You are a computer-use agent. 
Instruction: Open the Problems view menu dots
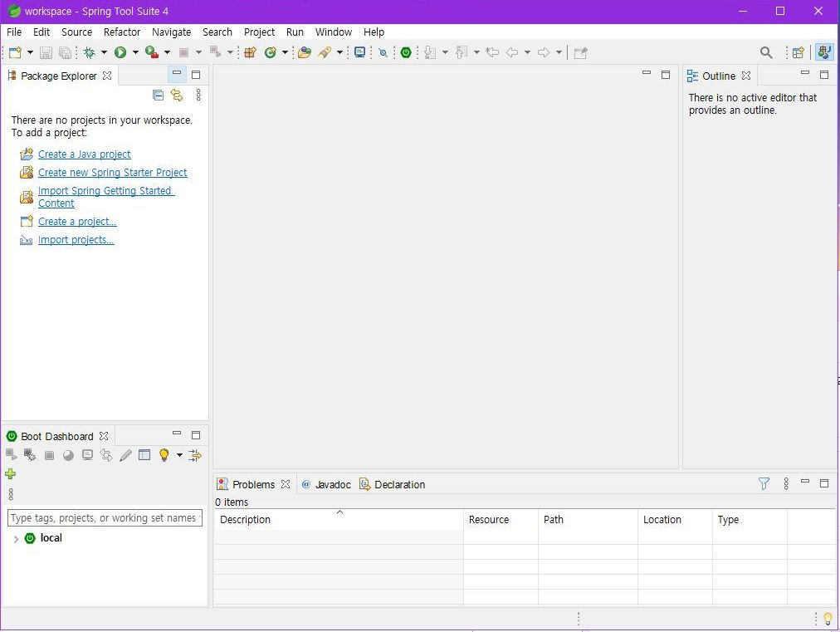pyautogui.click(x=786, y=484)
